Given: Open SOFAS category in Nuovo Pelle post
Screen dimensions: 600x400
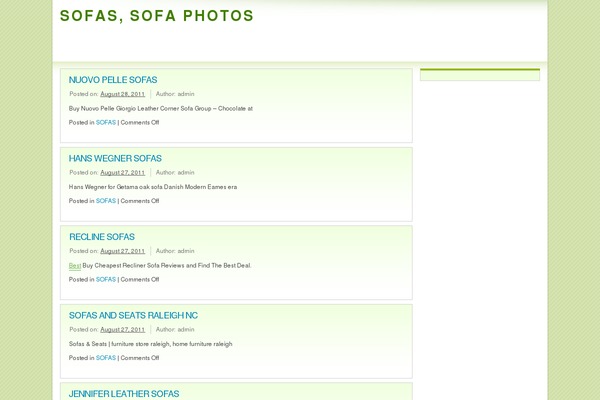Looking at the screenshot, I should pos(106,122).
